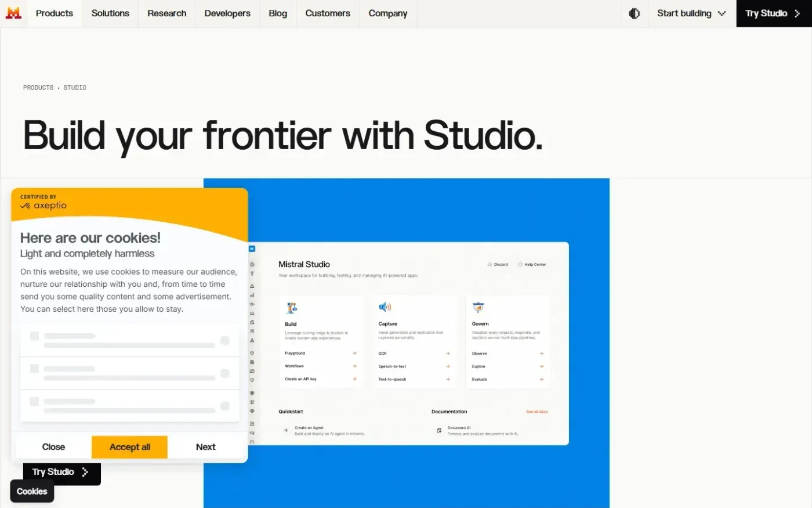Screen dimensions: 812x508
Task: Click the Quickstart heading in preview
Action: (291, 412)
